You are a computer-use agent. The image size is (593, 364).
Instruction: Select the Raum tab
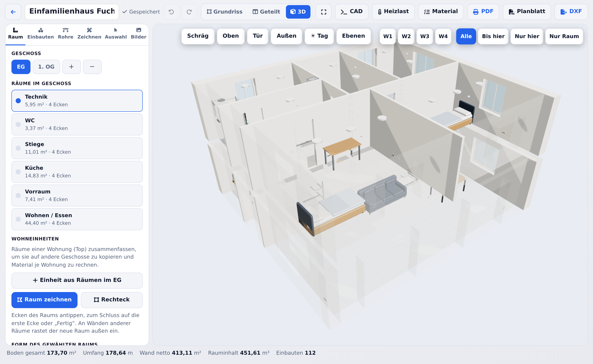(15, 33)
